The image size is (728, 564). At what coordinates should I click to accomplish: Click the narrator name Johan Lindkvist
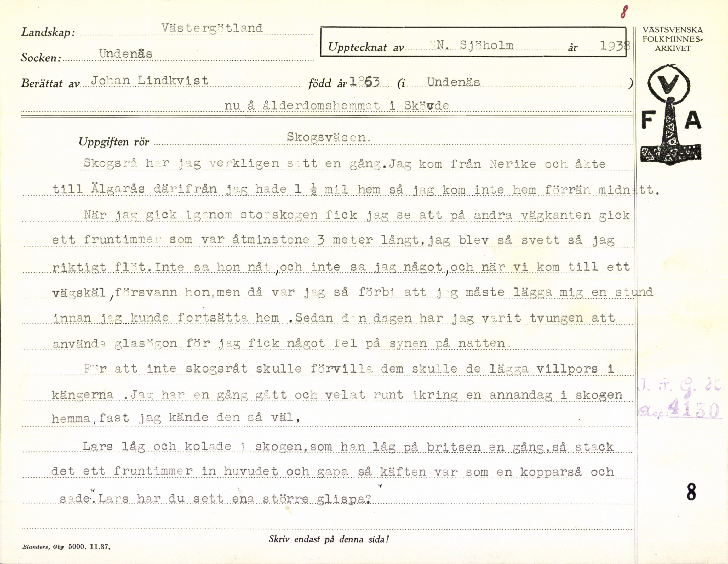point(150,80)
